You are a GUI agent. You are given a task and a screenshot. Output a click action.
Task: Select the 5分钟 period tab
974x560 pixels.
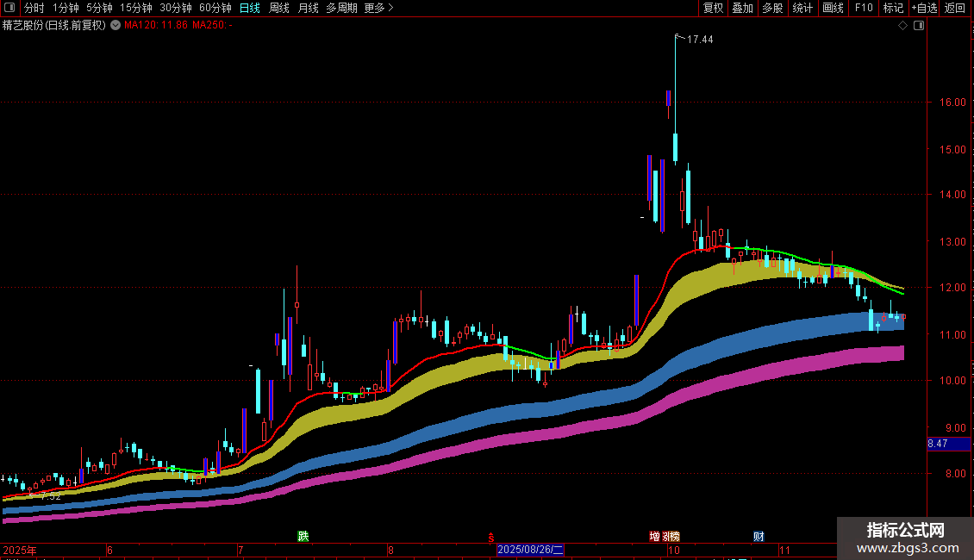99,8
